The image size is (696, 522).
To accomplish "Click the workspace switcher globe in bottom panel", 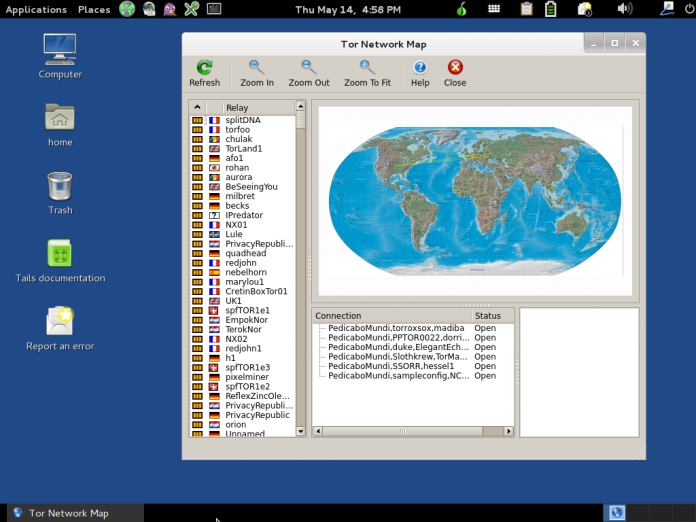I will click(617, 513).
